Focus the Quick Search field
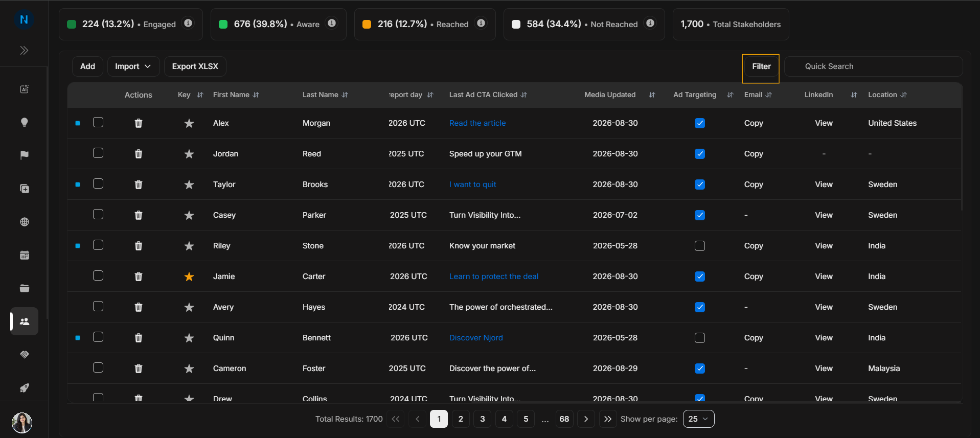The width and height of the screenshot is (980, 438). pos(874,66)
